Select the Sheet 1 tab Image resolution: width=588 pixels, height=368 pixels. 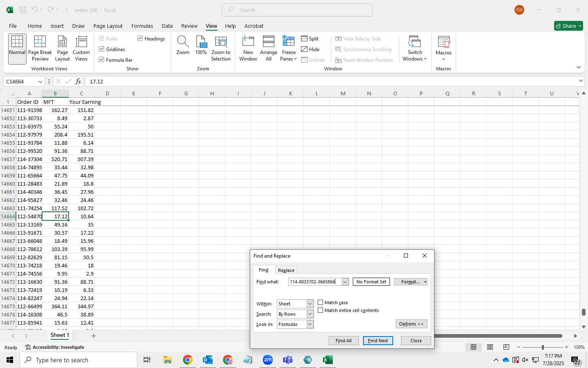[x=60, y=335]
